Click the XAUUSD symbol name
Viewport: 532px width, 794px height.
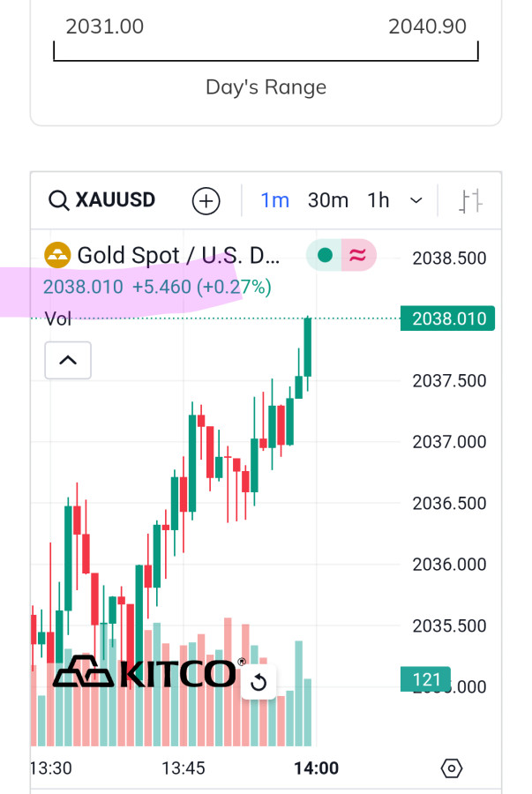[116, 200]
